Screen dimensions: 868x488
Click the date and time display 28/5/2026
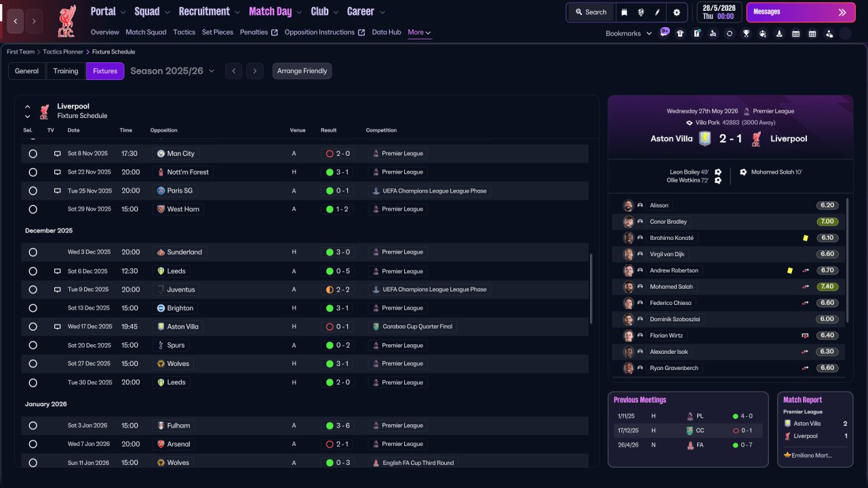click(x=719, y=12)
